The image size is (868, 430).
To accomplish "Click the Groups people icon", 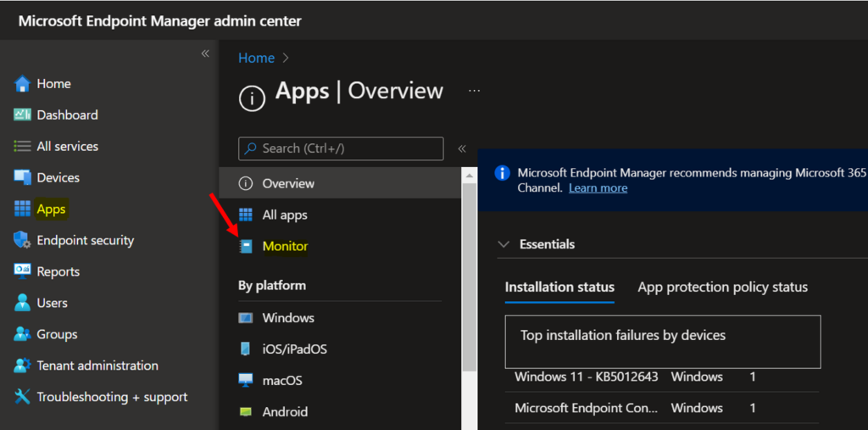I will [x=22, y=334].
